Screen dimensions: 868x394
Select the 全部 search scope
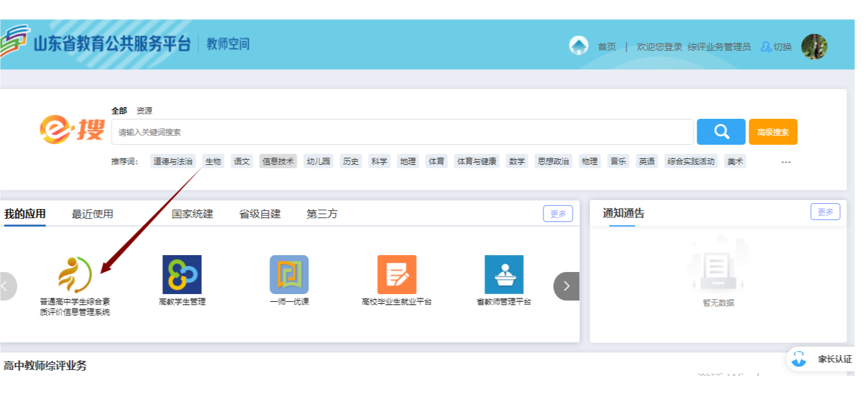click(x=119, y=111)
